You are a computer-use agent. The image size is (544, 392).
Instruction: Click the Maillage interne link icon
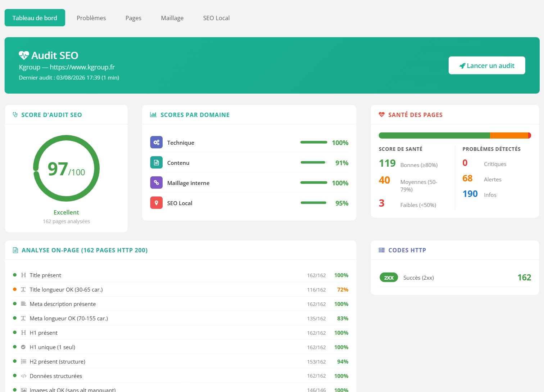[156, 183]
